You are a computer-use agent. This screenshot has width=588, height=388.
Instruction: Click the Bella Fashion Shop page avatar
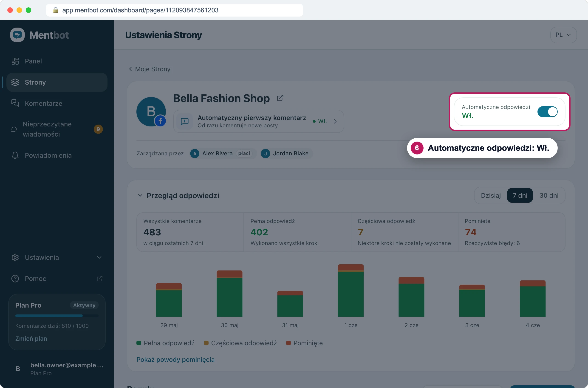click(x=151, y=112)
